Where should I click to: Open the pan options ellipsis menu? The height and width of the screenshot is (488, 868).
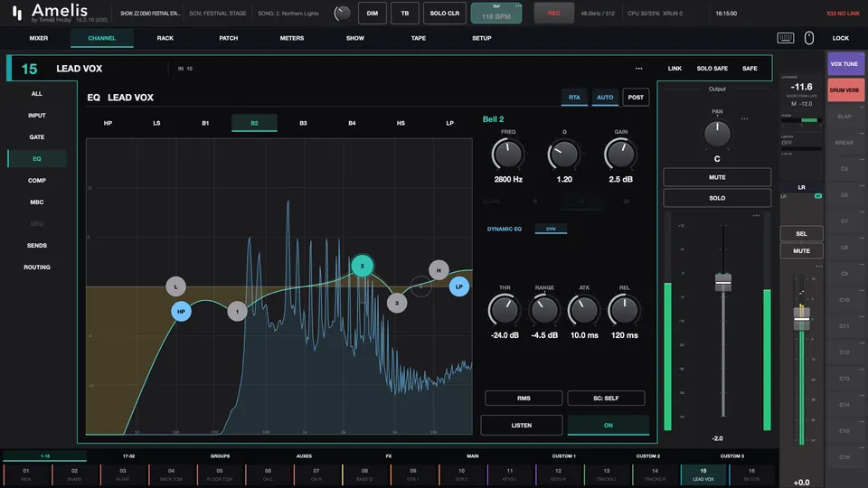tap(744, 119)
